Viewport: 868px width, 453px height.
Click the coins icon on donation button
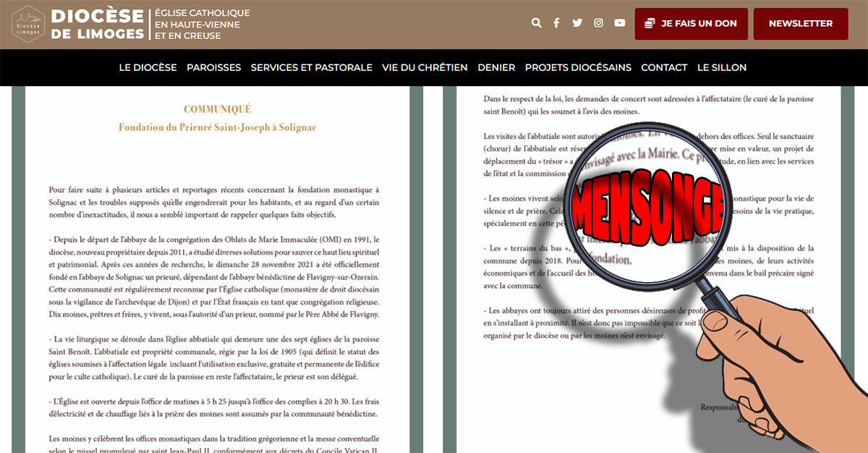click(x=650, y=23)
